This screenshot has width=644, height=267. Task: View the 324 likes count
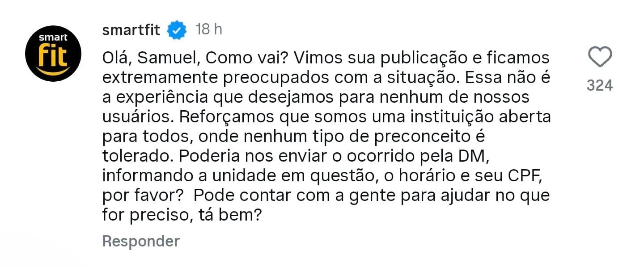[599, 85]
